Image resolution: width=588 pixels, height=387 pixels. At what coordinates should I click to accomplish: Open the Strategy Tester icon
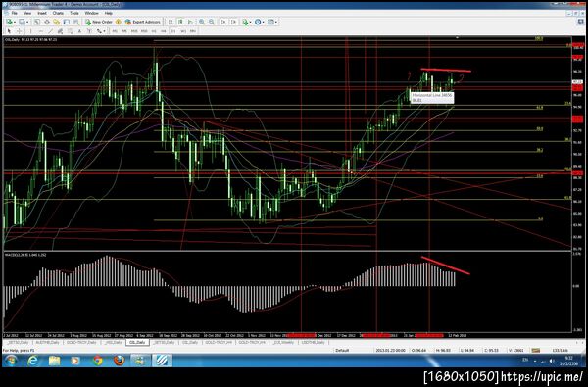click(75, 22)
